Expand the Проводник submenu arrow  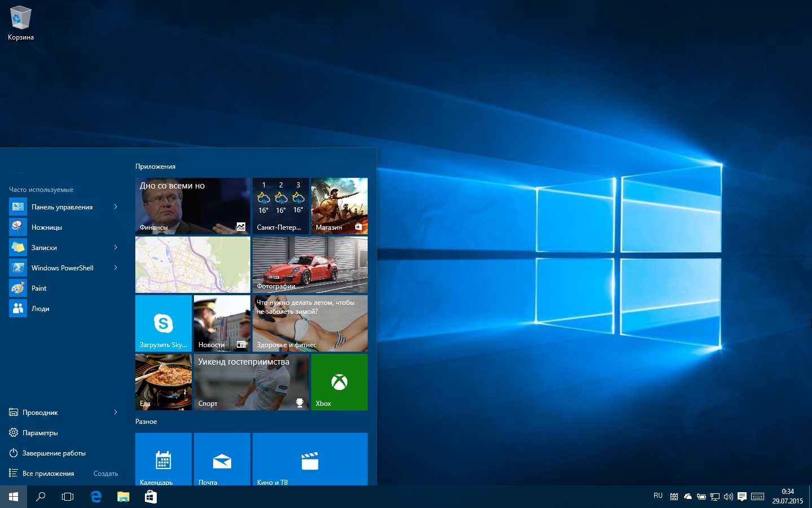coord(116,413)
